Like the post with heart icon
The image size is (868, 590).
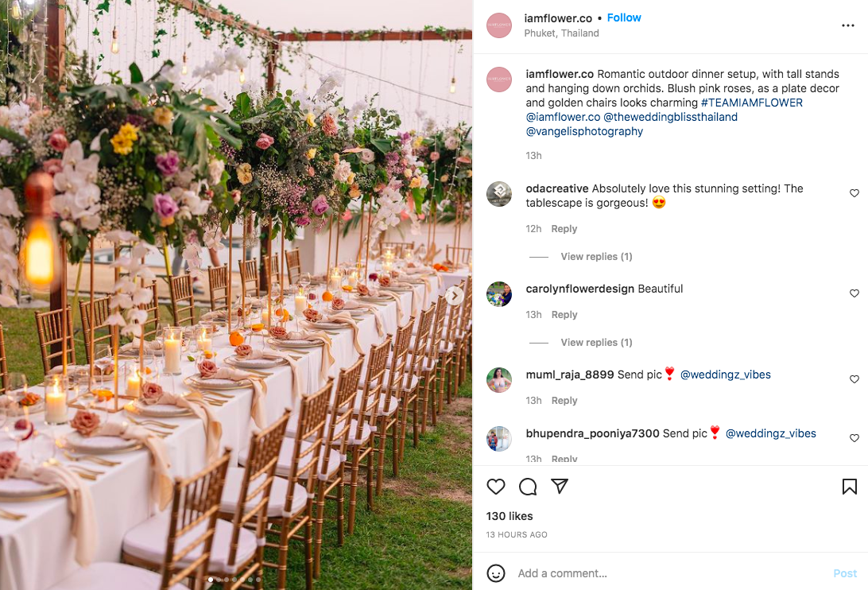pyautogui.click(x=495, y=487)
